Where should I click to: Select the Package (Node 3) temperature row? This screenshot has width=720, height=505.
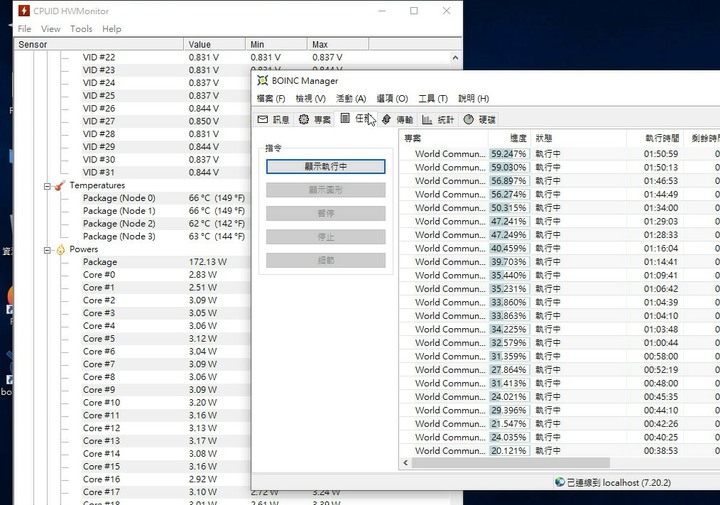point(164,236)
